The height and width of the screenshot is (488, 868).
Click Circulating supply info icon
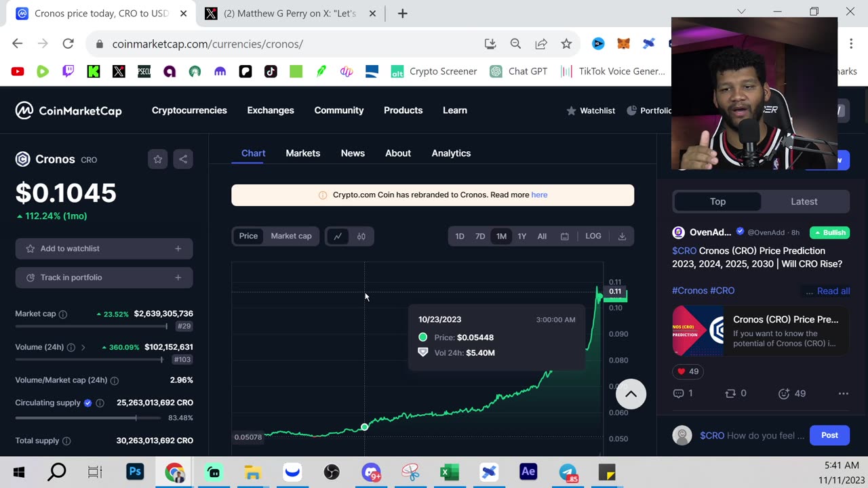coord(100,403)
